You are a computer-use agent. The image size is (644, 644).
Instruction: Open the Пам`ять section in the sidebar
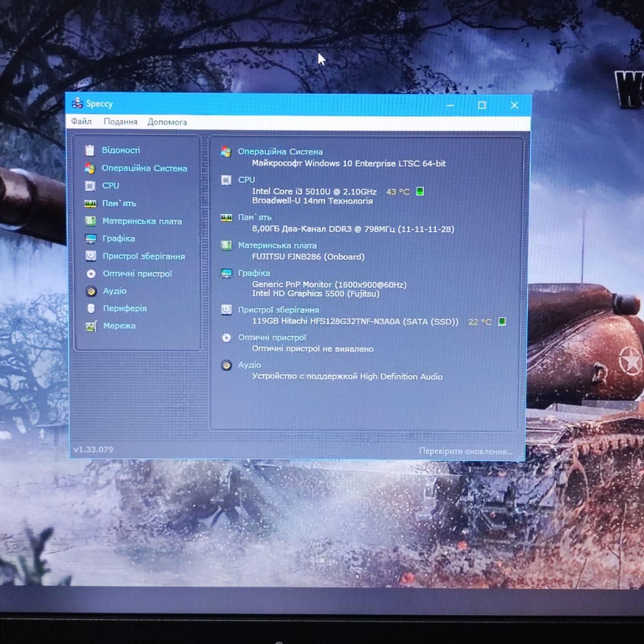pos(119,203)
